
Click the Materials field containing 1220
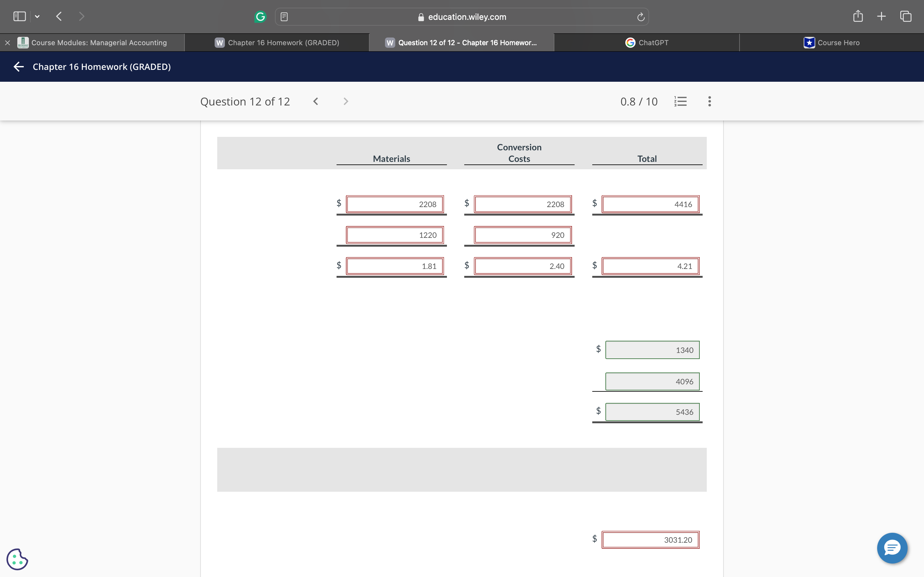tap(395, 235)
